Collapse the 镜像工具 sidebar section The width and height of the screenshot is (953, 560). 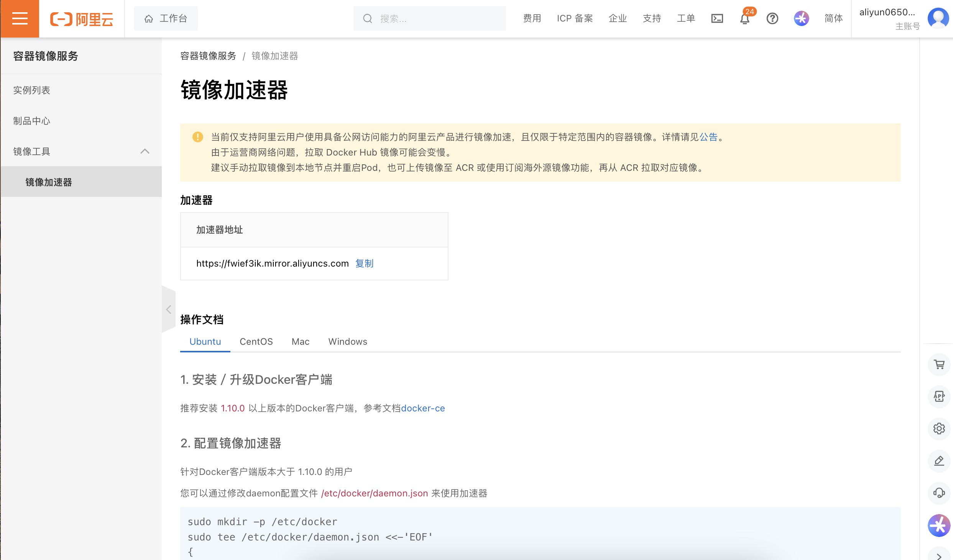tap(145, 151)
